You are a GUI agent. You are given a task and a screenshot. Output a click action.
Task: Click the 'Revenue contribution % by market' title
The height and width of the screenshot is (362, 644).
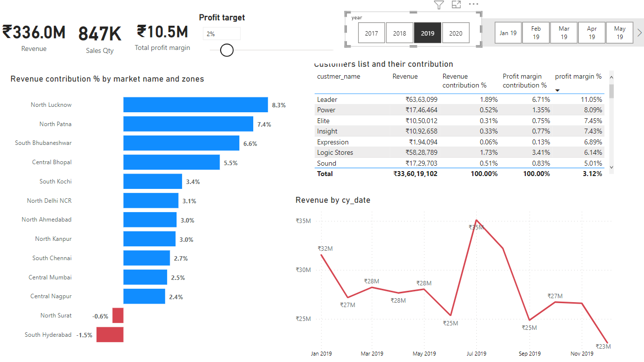tap(107, 79)
